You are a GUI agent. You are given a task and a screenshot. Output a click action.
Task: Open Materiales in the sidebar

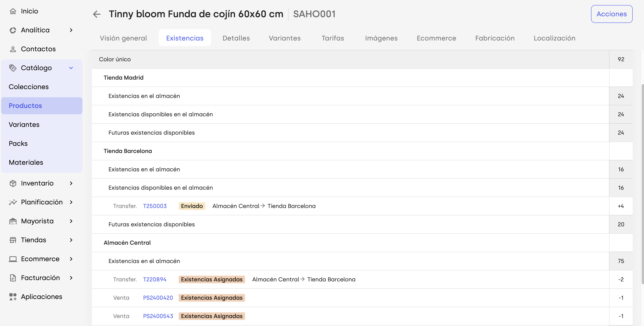coord(42,162)
